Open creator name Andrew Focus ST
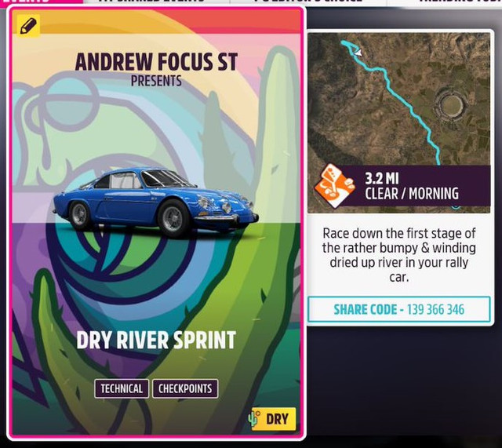The height and width of the screenshot is (448, 502). coord(156,62)
